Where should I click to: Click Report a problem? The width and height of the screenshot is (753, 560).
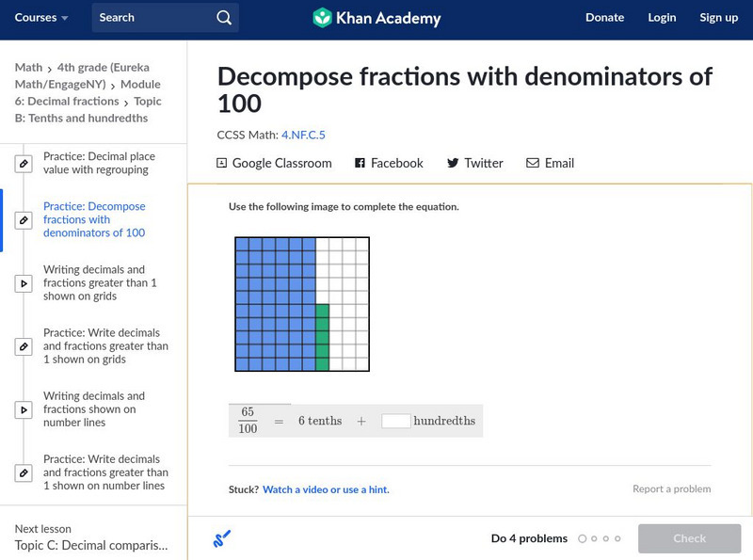tap(671, 489)
